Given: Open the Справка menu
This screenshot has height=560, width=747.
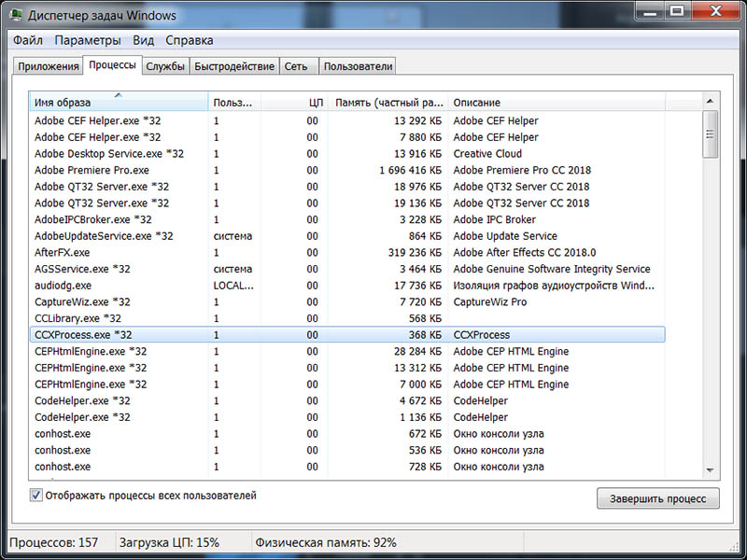Looking at the screenshot, I should point(190,40).
